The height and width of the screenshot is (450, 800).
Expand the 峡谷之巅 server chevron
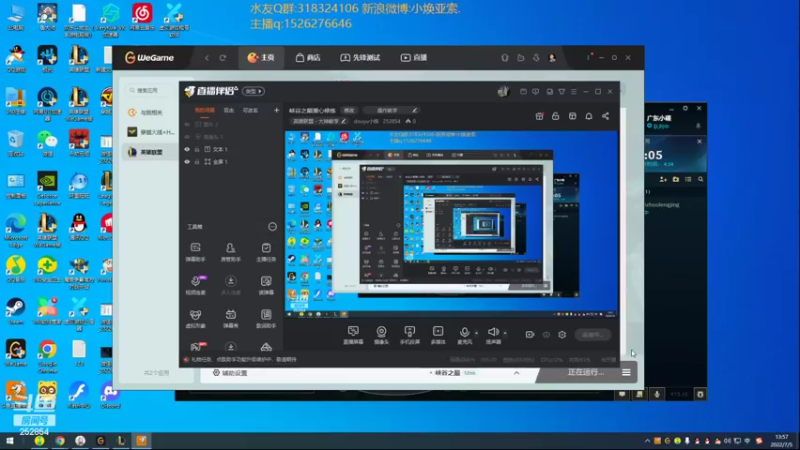pyautogui.click(x=516, y=373)
